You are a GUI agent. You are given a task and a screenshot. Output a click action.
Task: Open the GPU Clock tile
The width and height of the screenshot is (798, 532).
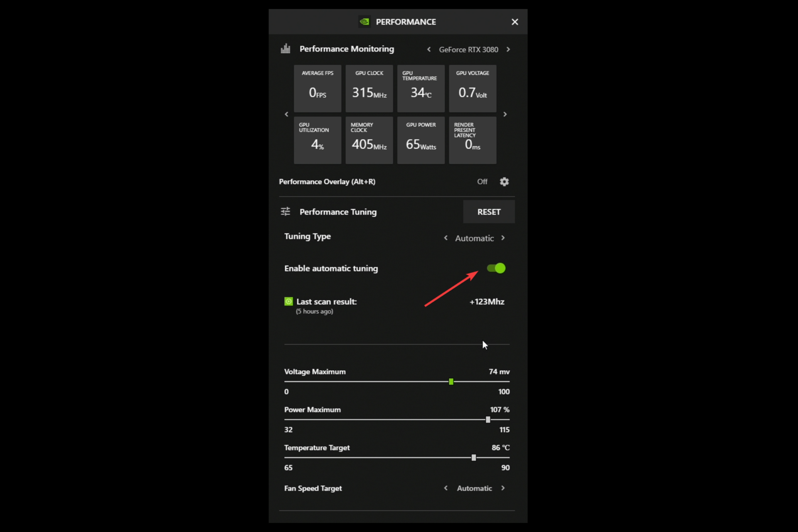369,89
